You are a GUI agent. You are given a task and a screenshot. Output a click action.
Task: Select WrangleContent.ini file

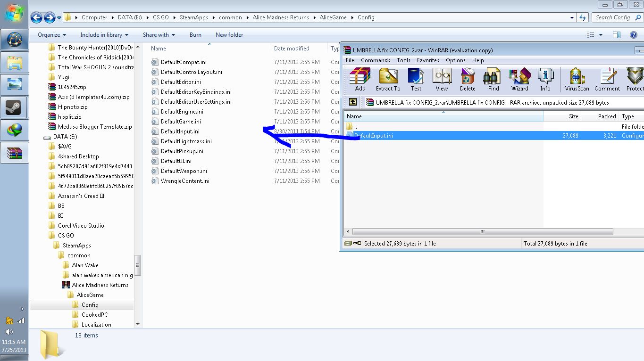(x=185, y=181)
